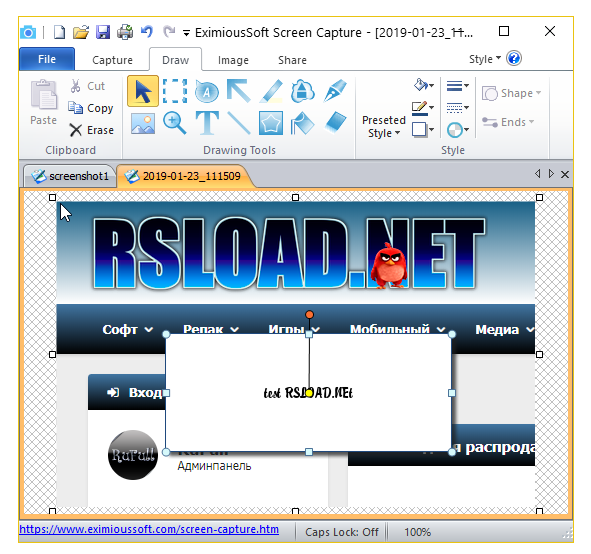Select the Pencil freehand tool

click(x=271, y=91)
